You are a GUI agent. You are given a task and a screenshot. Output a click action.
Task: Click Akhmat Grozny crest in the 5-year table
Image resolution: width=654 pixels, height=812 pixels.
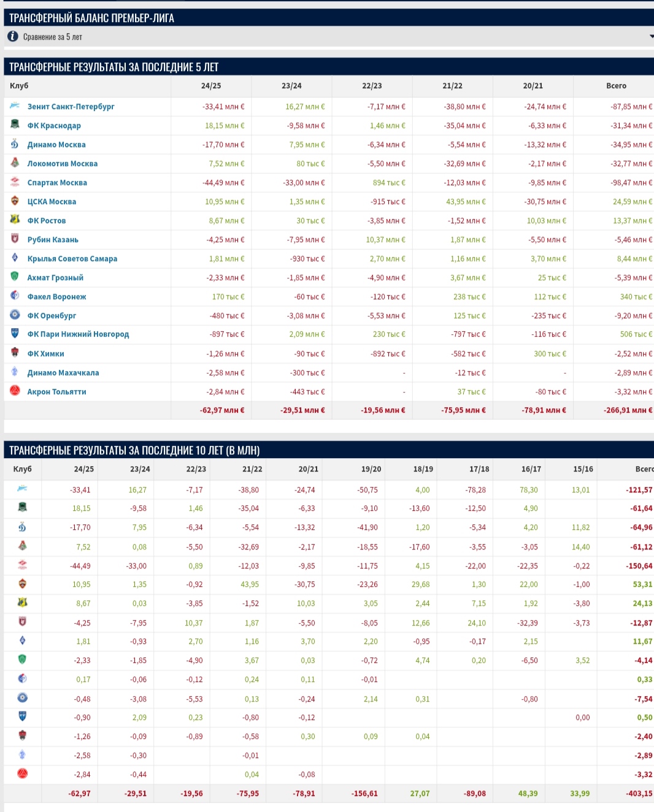coord(15,277)
